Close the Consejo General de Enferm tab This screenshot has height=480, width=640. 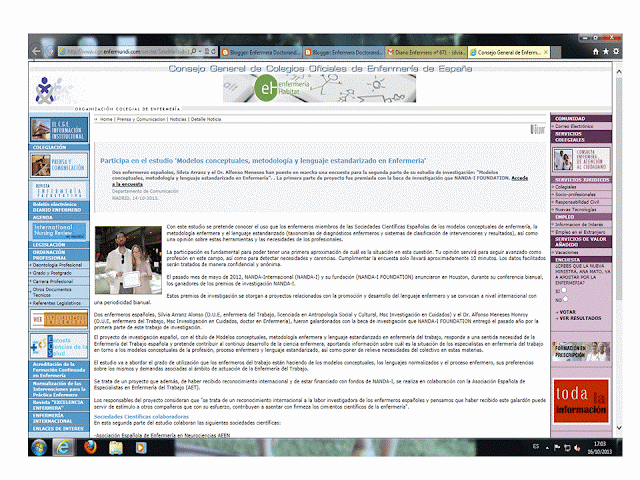point(546,52)
